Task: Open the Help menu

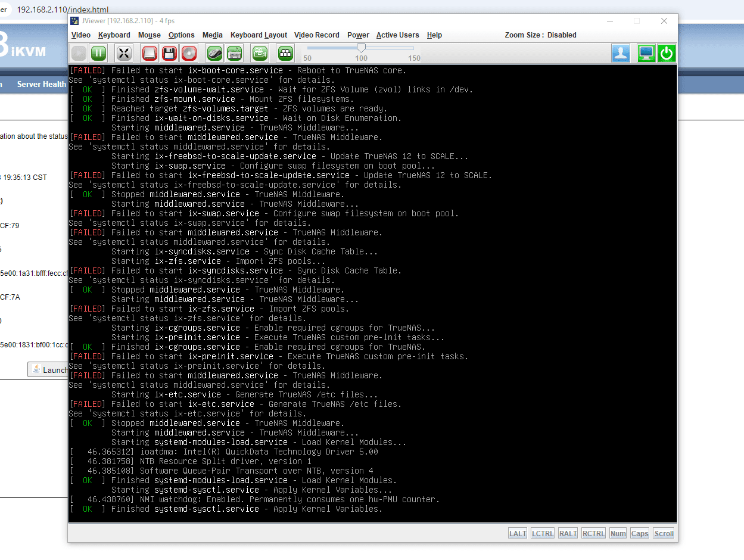Action: coord(435,35)
